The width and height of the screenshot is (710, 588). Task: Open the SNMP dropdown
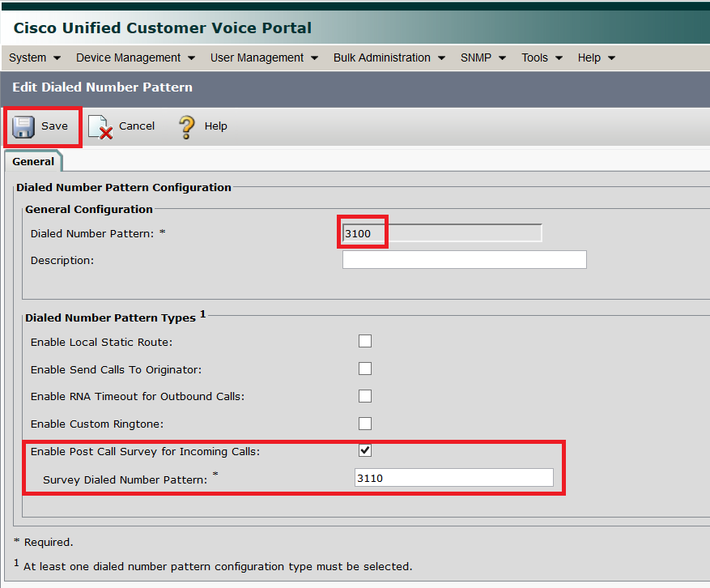coord(477,58)
